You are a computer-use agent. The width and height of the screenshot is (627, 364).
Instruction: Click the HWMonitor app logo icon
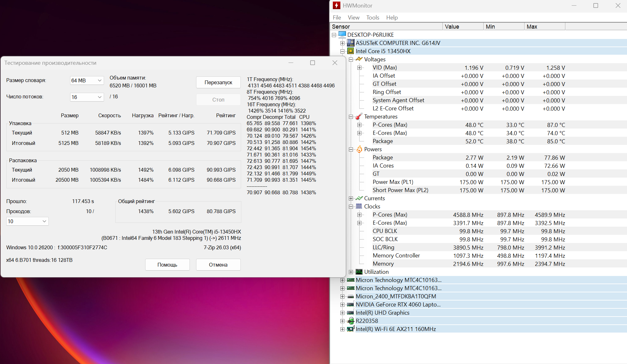pos(337,5)
